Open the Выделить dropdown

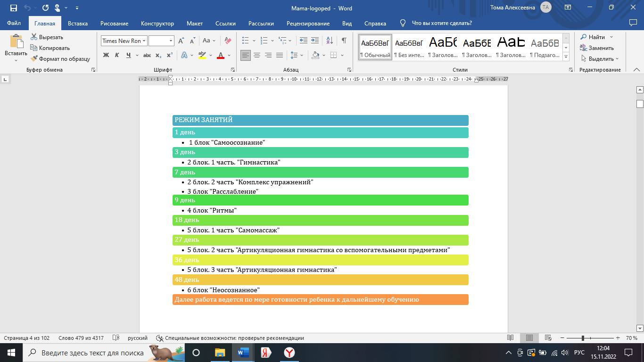[600, 58]
